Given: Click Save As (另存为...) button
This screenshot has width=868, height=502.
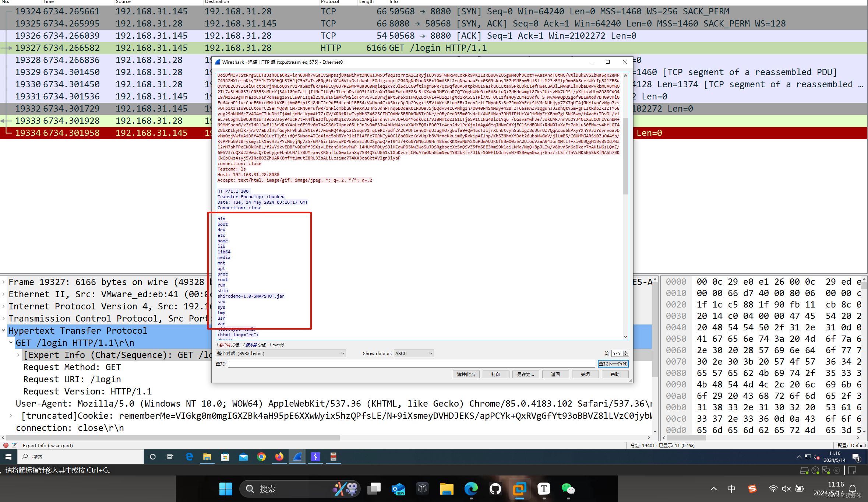Looking at the screenshot, I should click(525, 374).
